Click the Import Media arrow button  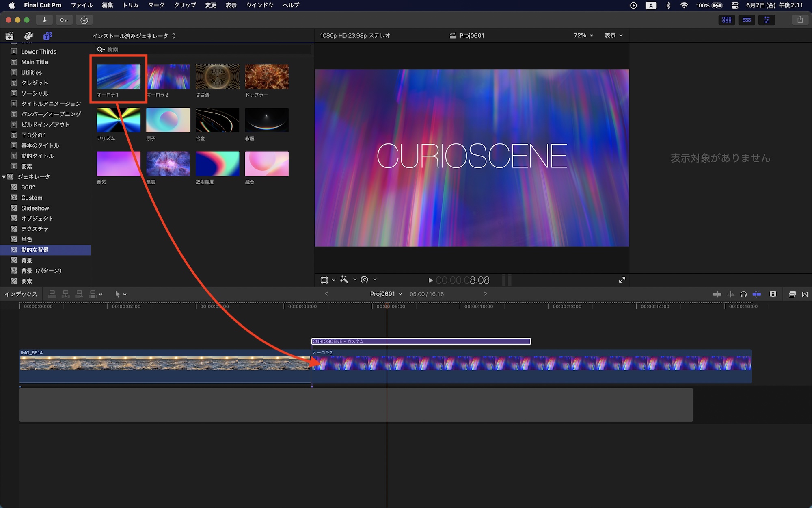[44, 20]
